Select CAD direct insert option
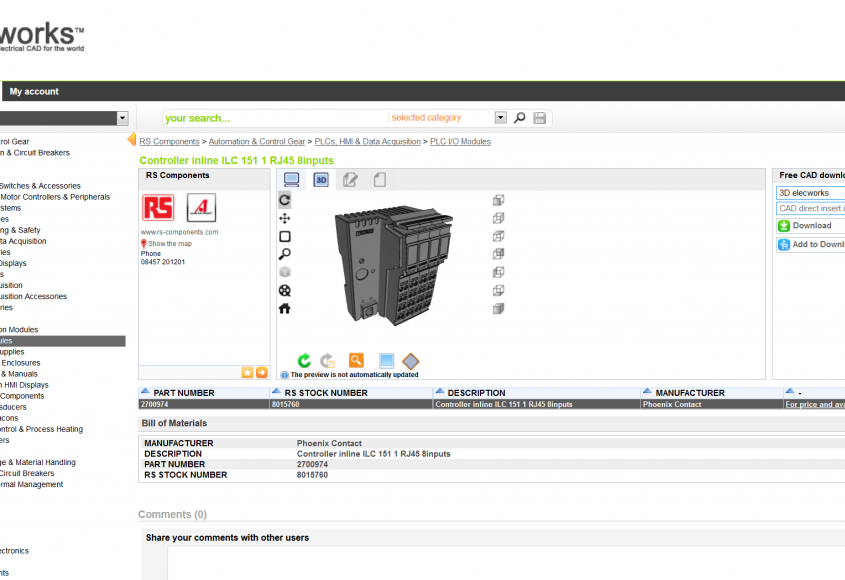Viewport: 845px width, 580px height. click(811, 208)
